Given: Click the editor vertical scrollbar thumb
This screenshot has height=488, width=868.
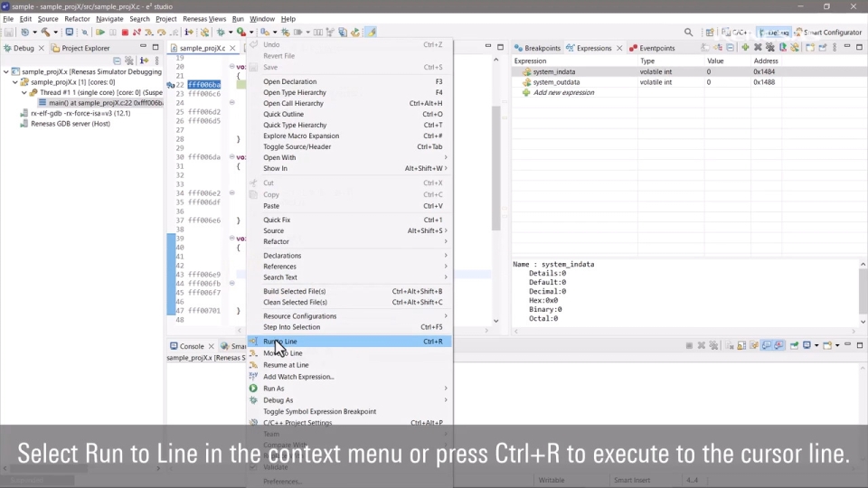Looking at the screenshot, I should (496, 168).
